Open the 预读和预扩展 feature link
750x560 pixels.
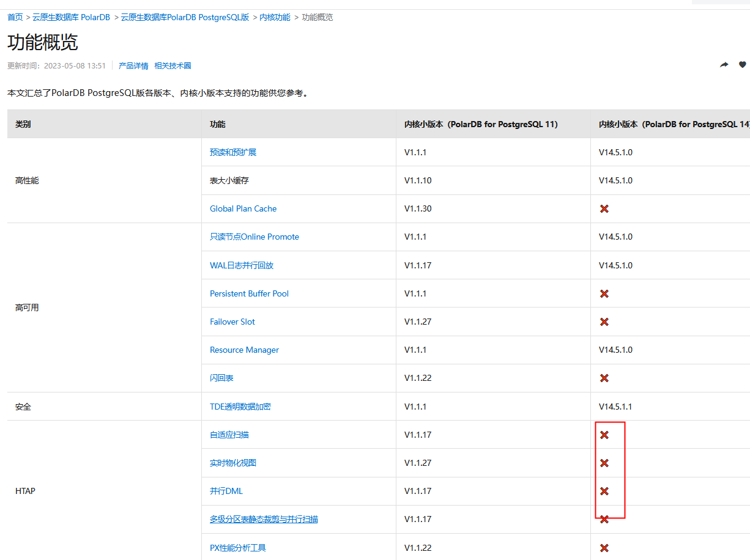(x=233, y=152)
